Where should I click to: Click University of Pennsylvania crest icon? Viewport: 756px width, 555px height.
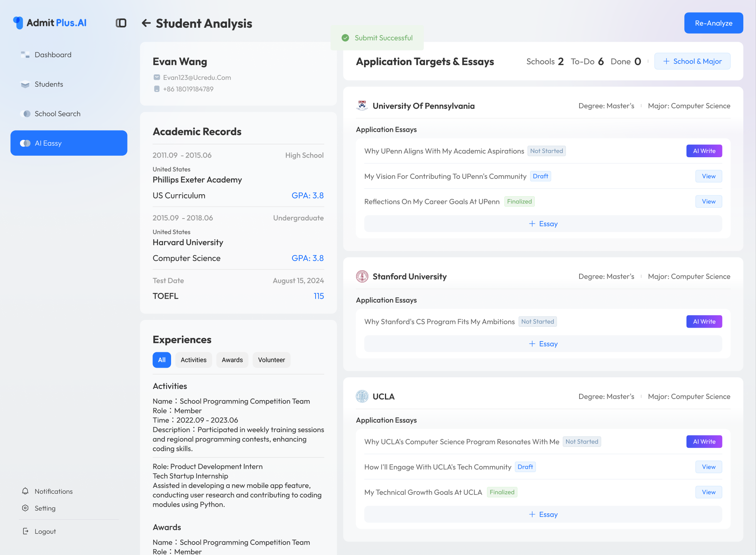click(362, 106)
